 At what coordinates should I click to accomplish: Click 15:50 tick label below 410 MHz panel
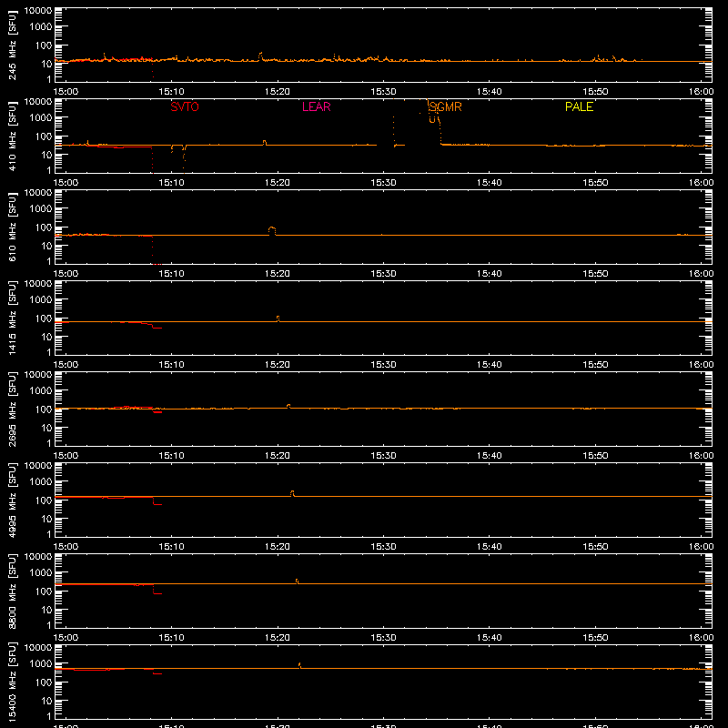click(x=595, y=183)
